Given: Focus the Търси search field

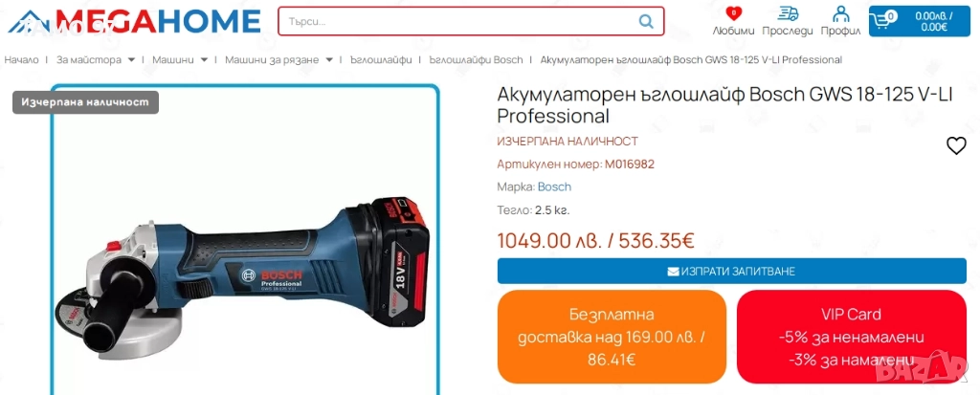Looking at the screenshot, I should (460, 22).
